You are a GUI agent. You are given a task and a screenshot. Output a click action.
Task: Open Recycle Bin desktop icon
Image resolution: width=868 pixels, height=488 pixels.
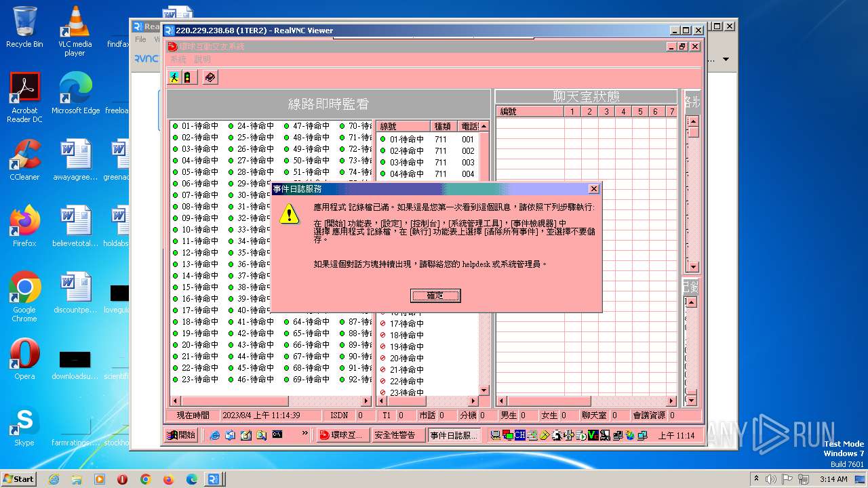click(x=24, y=27)
